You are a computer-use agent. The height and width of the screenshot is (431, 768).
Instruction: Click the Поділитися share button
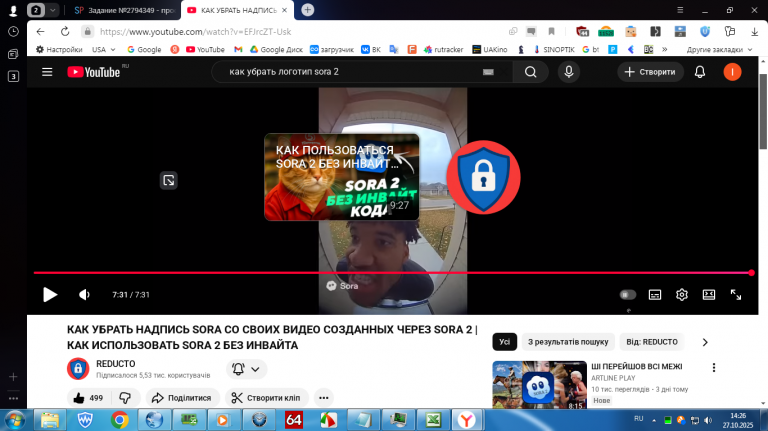182,398
